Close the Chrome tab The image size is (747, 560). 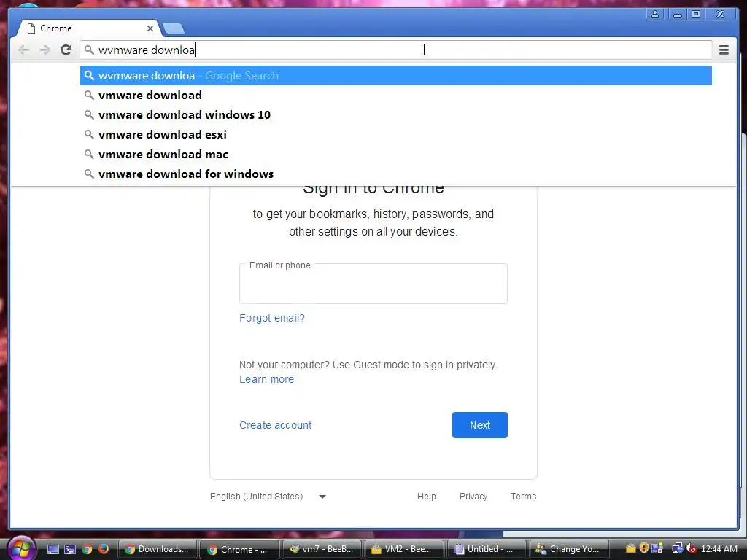(x=150, y=28)
